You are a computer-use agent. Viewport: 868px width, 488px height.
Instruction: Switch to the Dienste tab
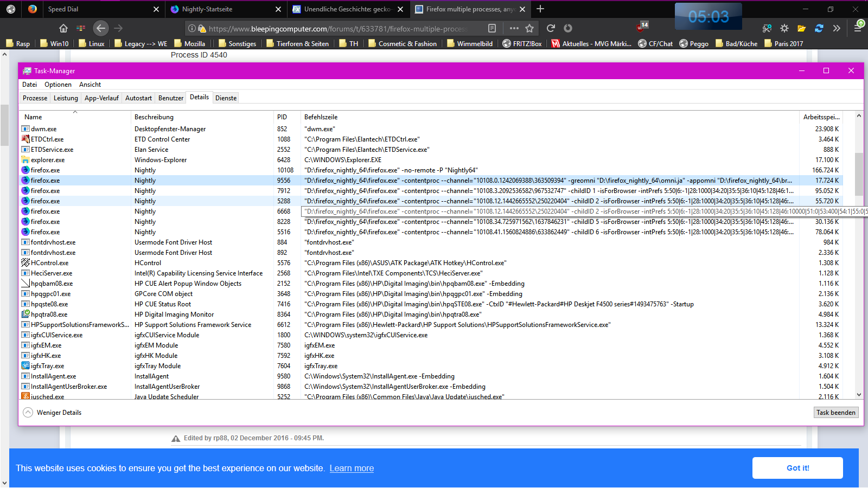226,98
